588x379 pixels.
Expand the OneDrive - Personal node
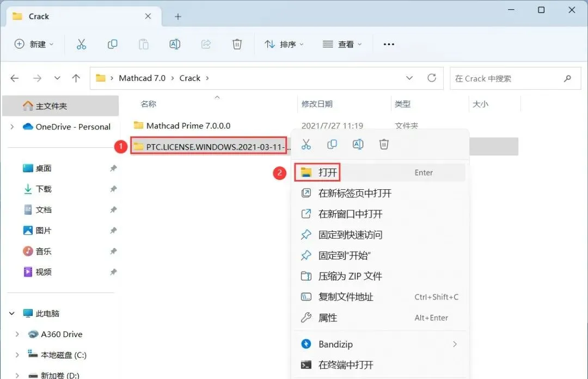click(x=12, y=127)
